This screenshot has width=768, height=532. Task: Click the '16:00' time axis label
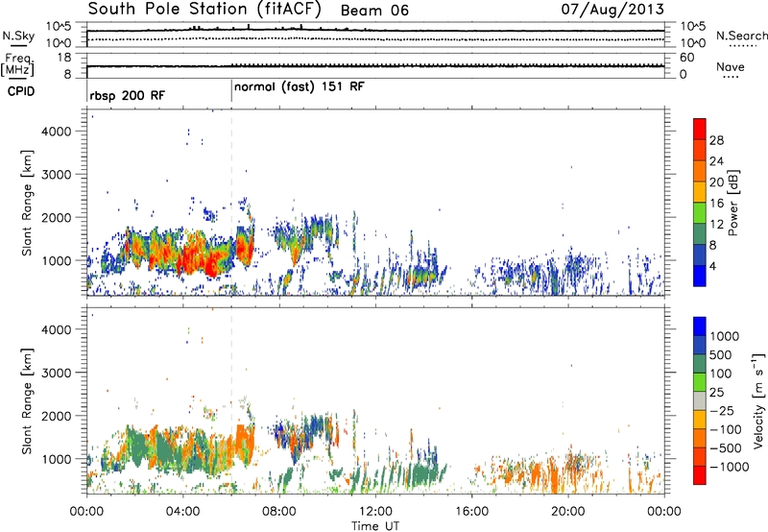[x=471, y=512]
